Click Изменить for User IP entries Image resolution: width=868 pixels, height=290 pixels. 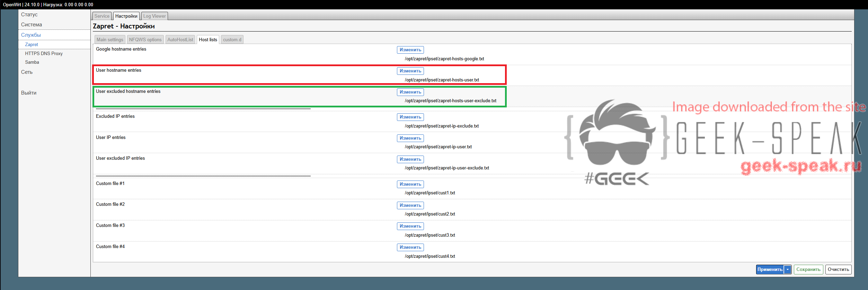click(410, 138)
